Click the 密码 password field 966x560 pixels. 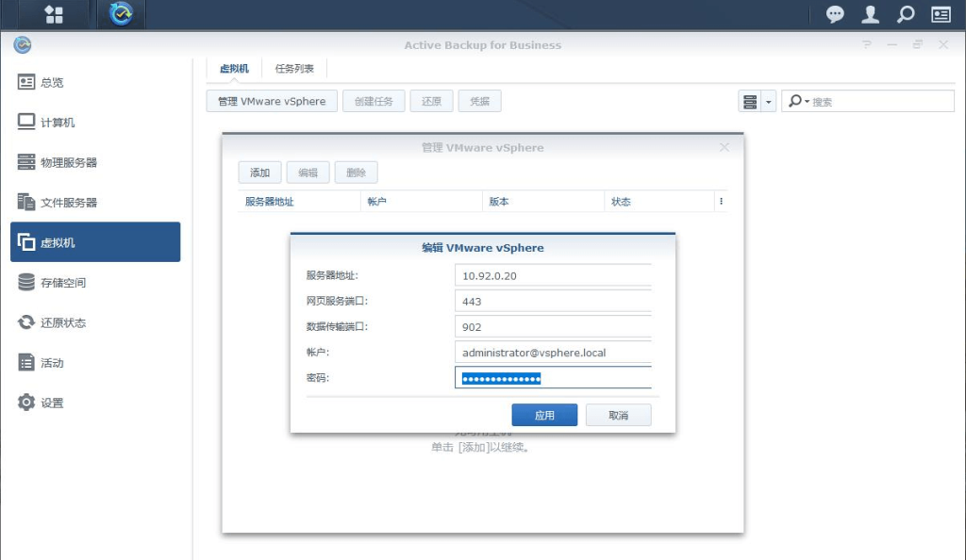553,377
